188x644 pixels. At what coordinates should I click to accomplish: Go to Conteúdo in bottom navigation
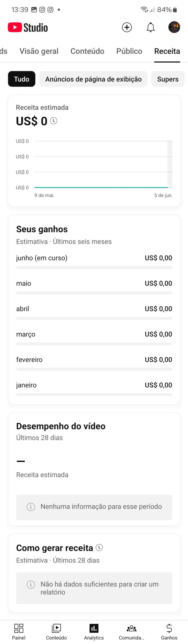point(56,631)
